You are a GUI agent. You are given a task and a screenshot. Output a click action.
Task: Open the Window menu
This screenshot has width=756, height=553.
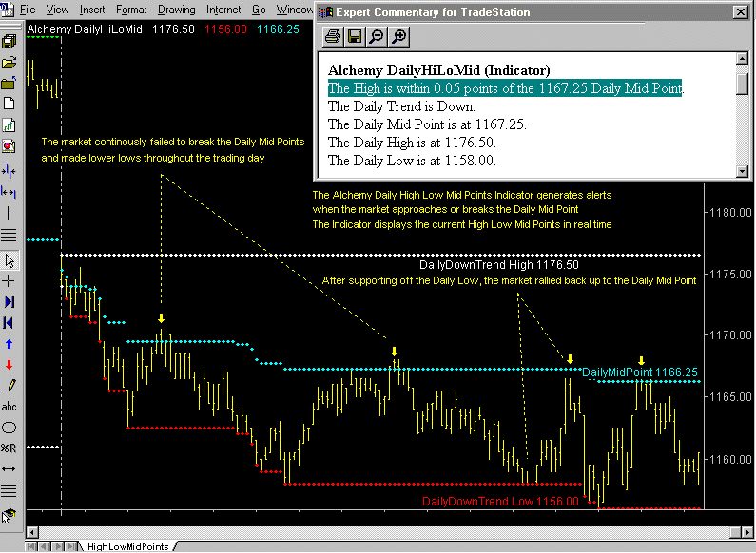pyautogui.click(x=295, y=10)
